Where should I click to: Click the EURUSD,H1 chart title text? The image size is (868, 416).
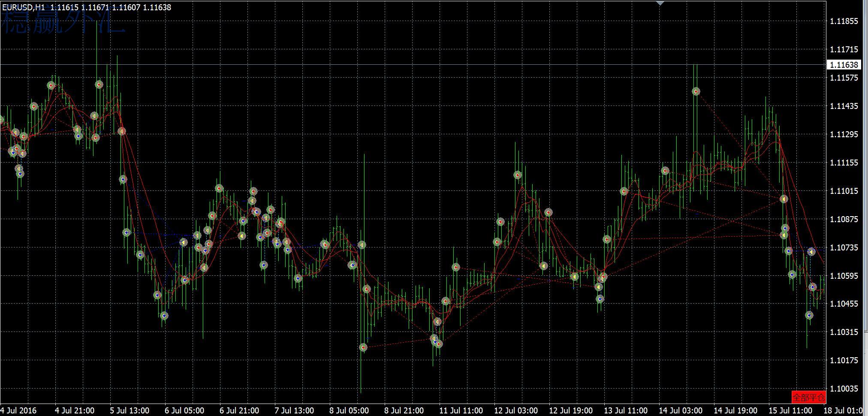[x=24, y=7]
